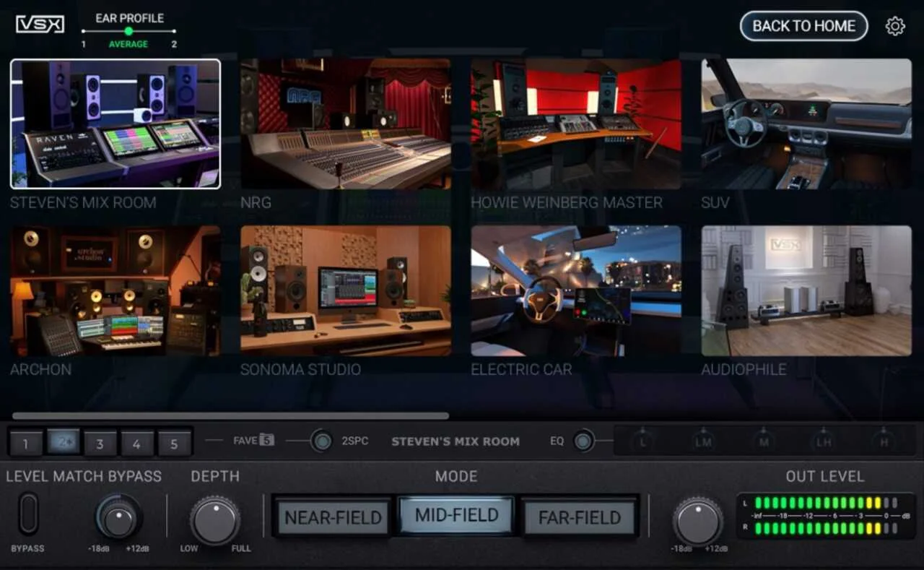Switch to Near-Field mode
The width and height of the screenshot is (924, 570).
tap(332, 517)
